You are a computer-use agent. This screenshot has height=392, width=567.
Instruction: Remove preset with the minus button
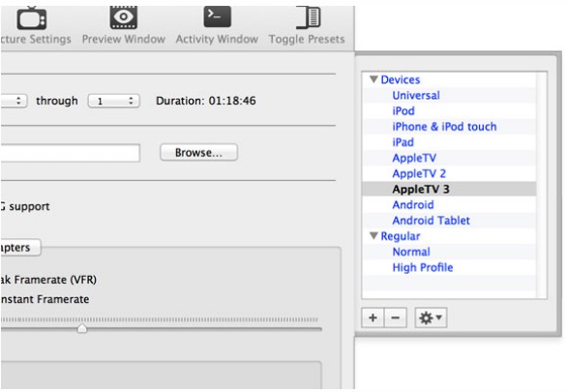tap(395, 317)
